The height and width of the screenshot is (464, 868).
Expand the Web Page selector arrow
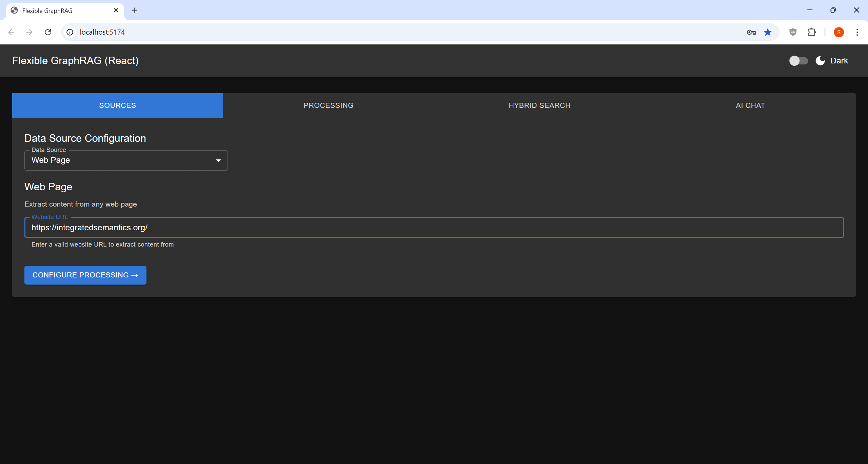click(218, 160)
